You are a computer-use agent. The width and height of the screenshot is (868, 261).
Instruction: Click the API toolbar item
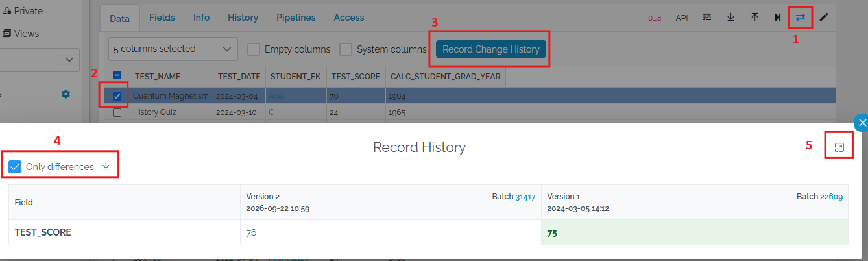pyautogui.click(x=682, y=18)
